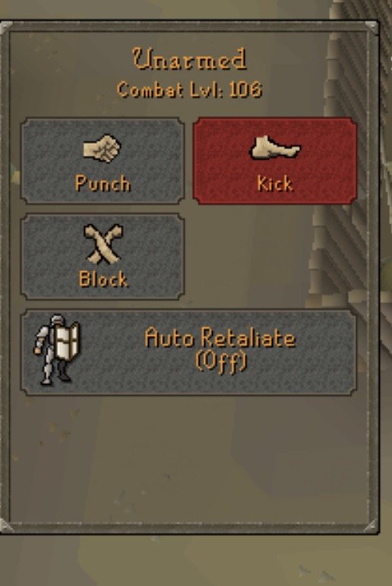392x586 pixels.
Task: Click the "Kick" text label
Action: tap(275, 183)
